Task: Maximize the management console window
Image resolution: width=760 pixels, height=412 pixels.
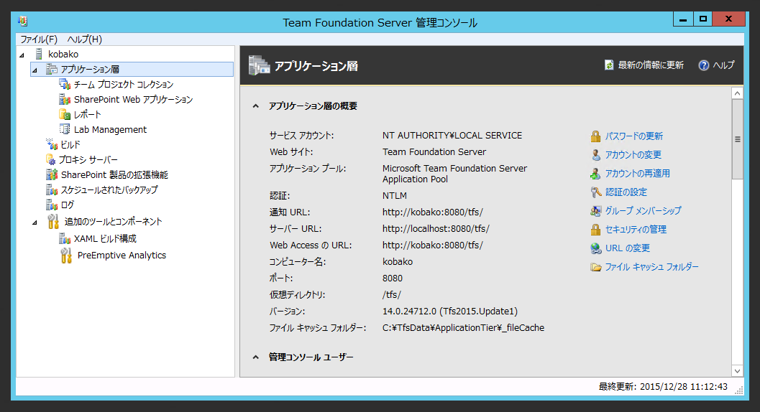Action: click(x=703, y=19)
